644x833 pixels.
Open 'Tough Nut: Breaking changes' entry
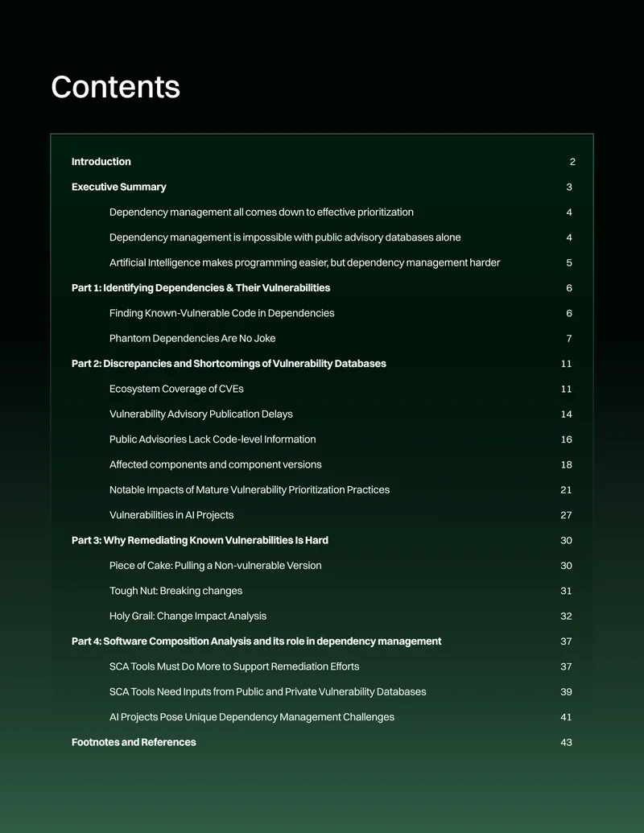(175, 591)
